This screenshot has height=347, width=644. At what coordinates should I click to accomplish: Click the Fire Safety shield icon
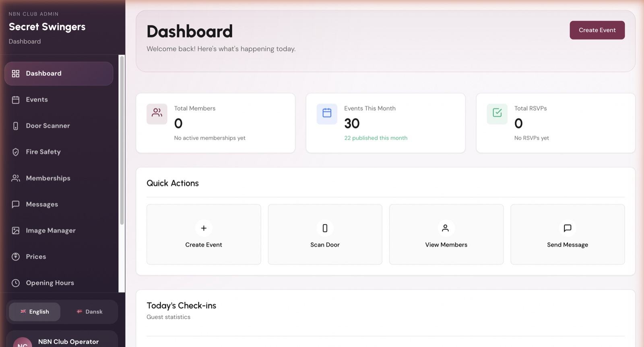[16, 152]
